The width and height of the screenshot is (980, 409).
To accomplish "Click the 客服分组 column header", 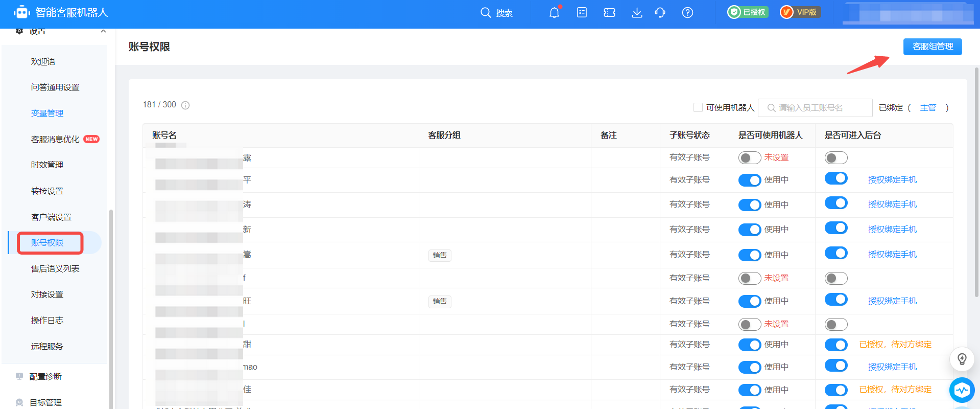I will click(x=444, y=135).
